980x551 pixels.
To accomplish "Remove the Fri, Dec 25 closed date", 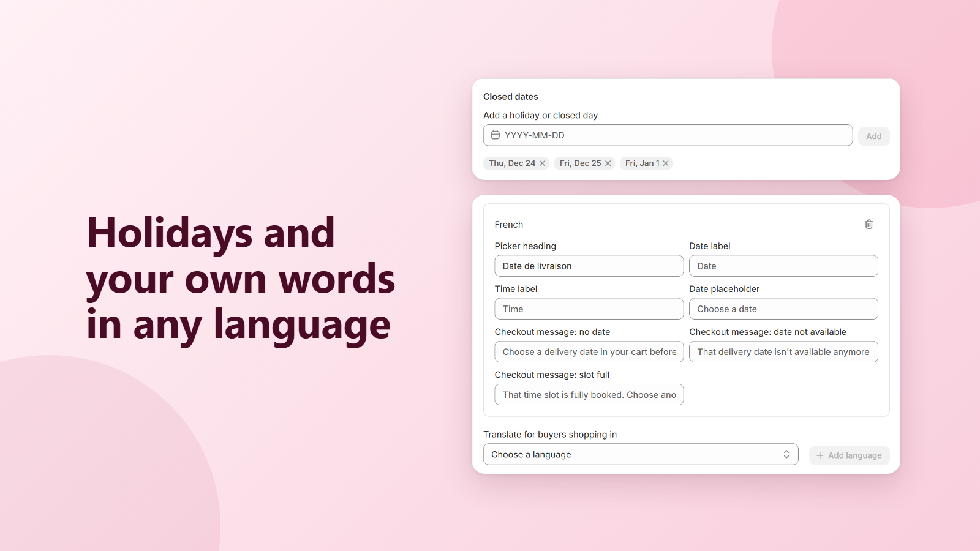I will coord(608,163).
